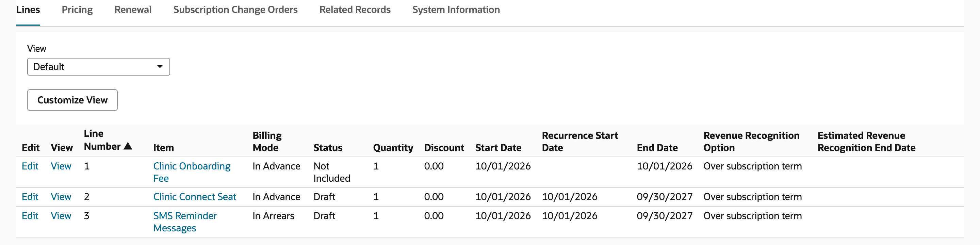Click the End Date column header

657,148
